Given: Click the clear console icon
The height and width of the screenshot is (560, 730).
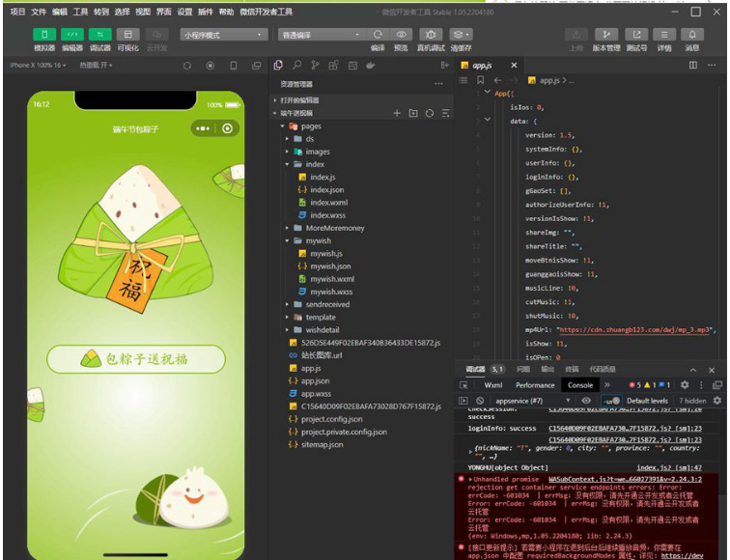Looking at the screenshot, I should click(x=479, y=401).
